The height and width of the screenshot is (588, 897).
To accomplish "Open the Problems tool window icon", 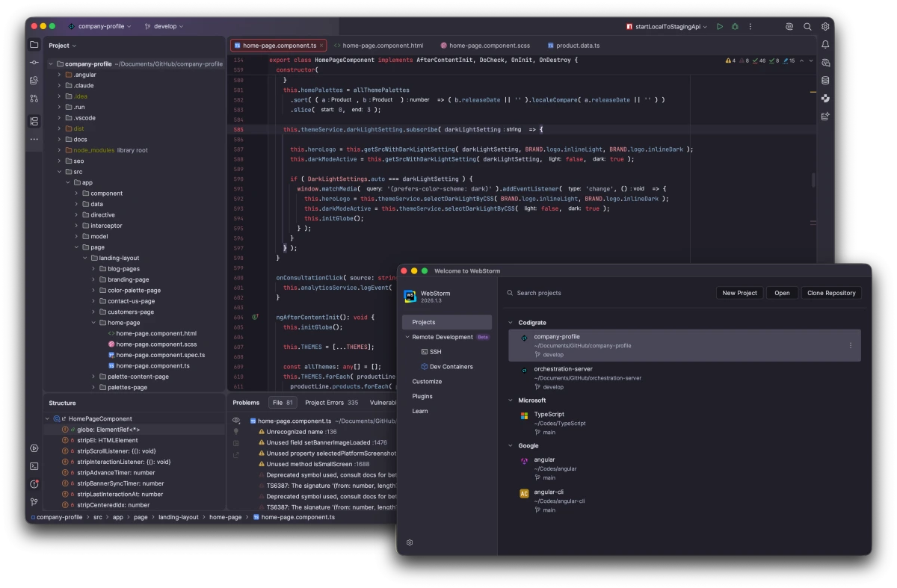I will (x=34, y=484).
